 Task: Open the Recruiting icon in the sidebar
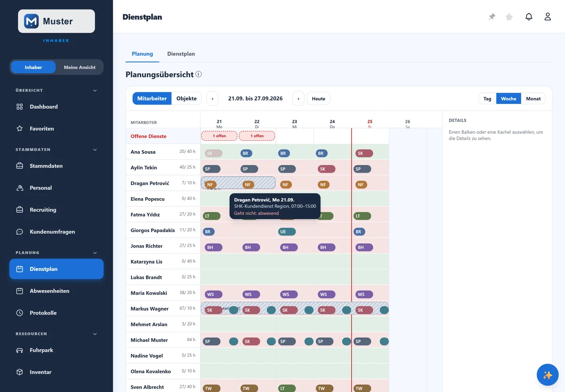20,210
